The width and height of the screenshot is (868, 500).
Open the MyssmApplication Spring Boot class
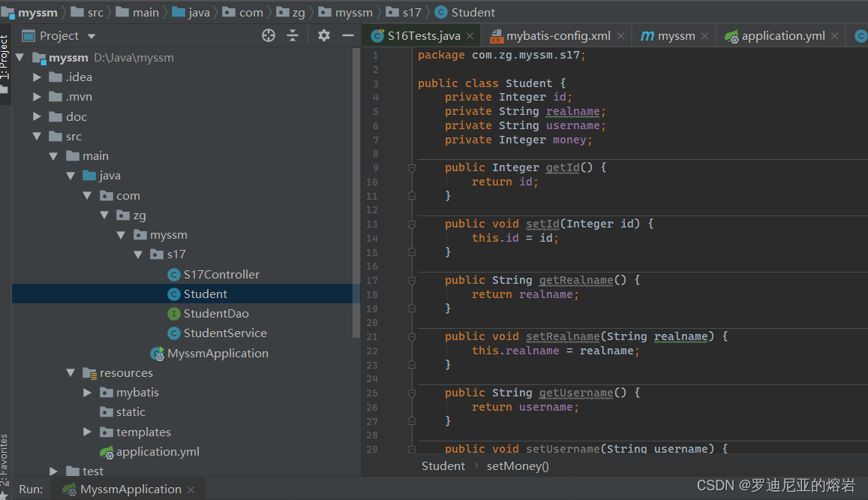coord(210,354)
